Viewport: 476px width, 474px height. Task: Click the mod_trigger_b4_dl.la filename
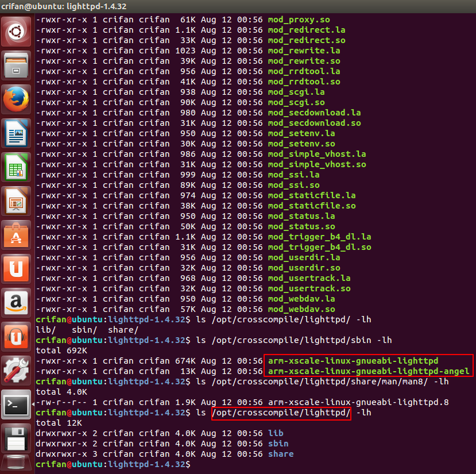coord(319,237)
